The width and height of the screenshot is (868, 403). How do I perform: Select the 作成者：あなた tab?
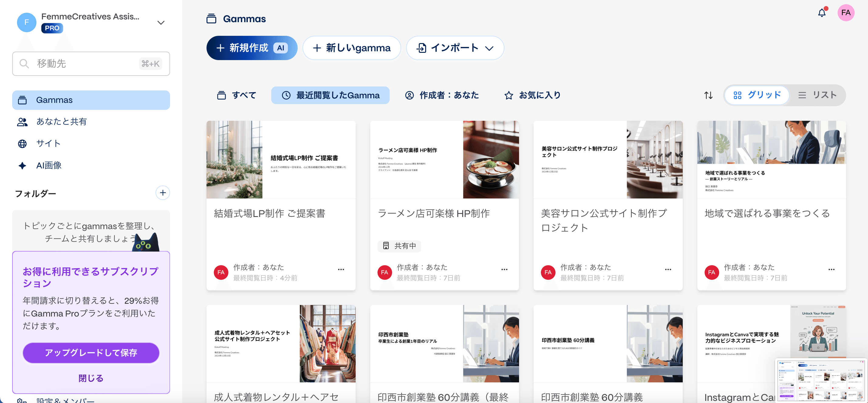tap(442, 95)
